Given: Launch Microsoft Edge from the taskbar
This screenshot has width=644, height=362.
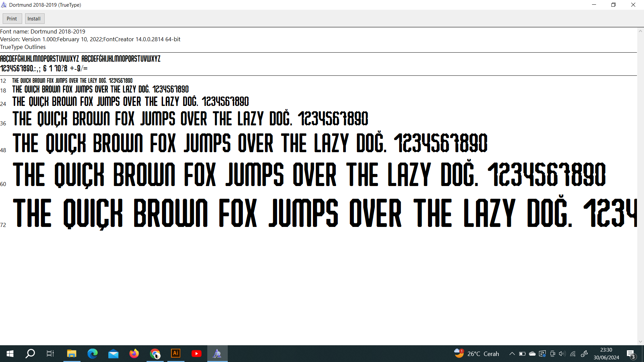Looking at the screenshot, I should coord(92,354).
